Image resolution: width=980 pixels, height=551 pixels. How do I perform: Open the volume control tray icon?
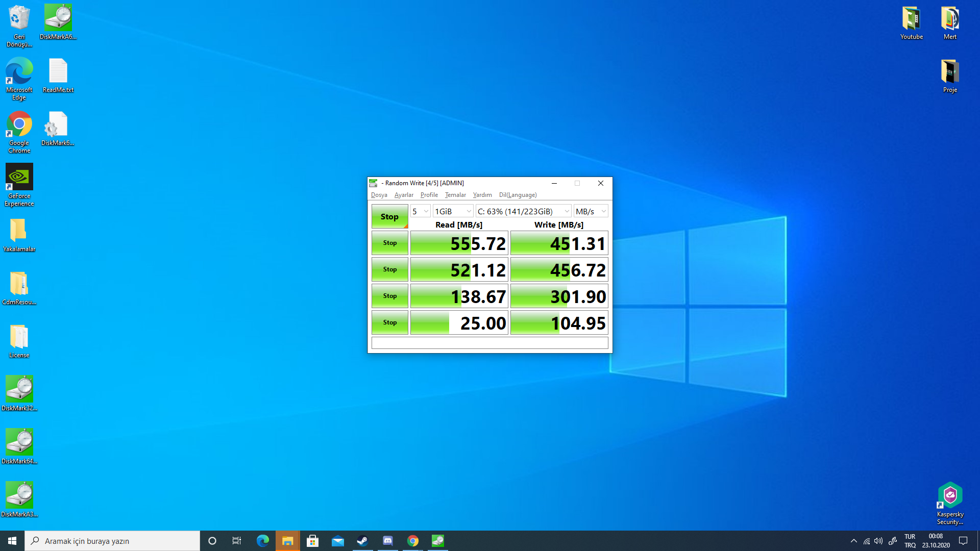point(878,541)
